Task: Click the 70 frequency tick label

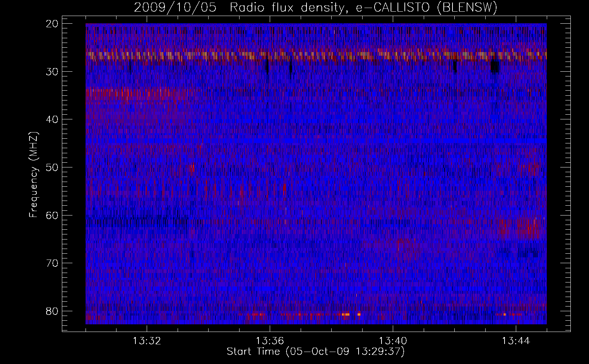Action: tap(52, 263)
